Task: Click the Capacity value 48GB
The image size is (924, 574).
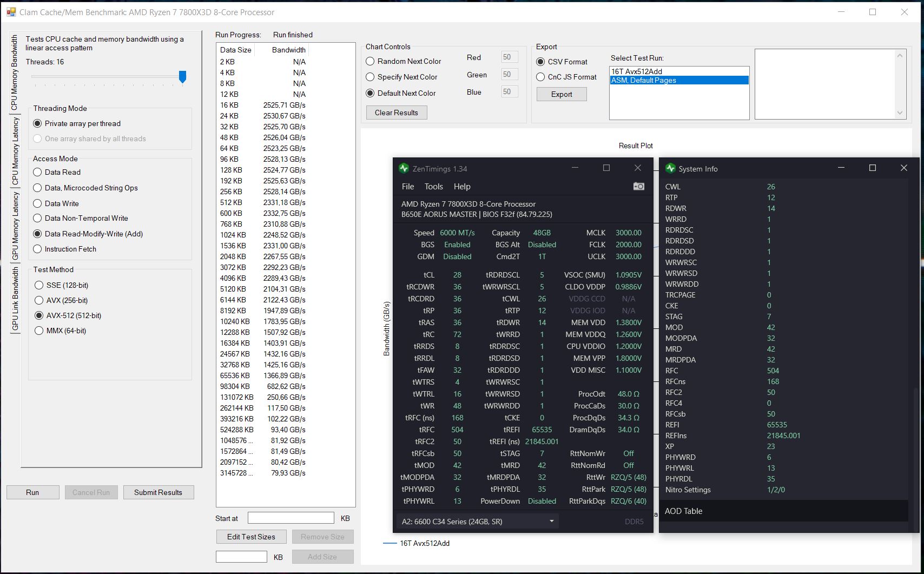Action: pyautogui.click(x=542, y=233)
